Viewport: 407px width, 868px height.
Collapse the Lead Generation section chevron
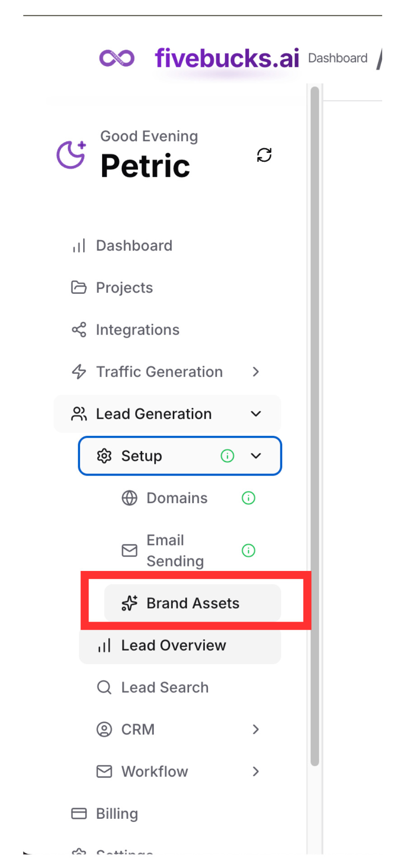(256, 414)
